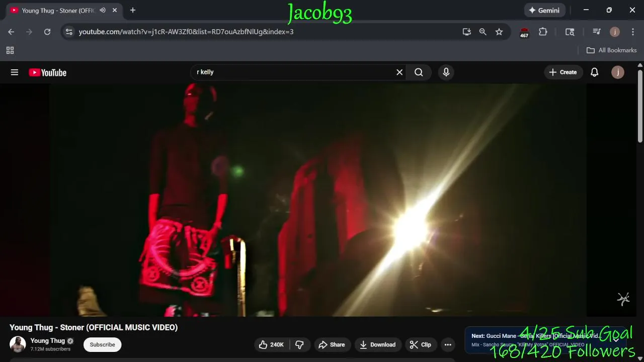Like the video with 240K likes
This screenshot has width=644, height=362.
(271, 344)
